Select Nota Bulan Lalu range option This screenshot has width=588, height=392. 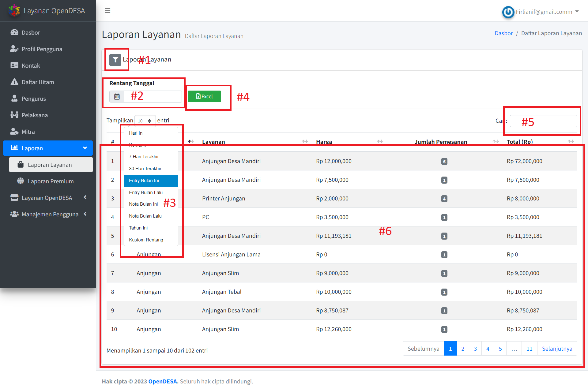tap(151, 216)
